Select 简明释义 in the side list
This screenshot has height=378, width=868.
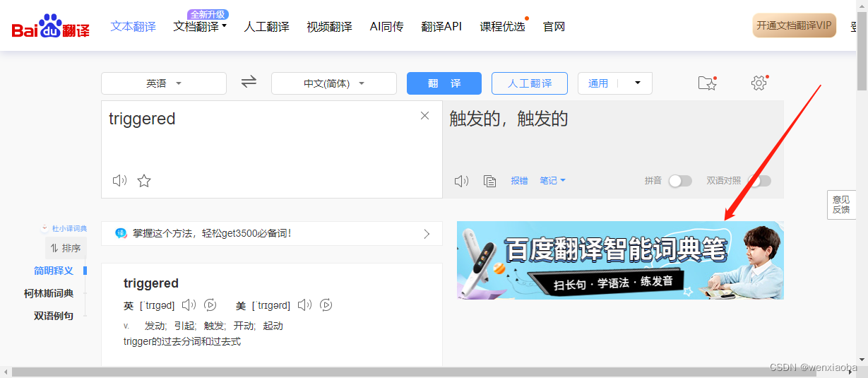coord(54,271)
